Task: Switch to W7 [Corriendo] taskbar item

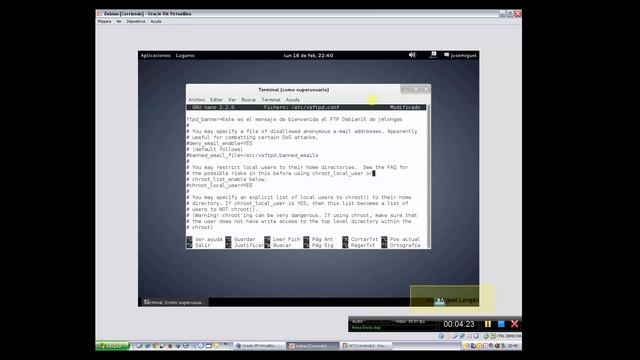Action: [366, 346]
